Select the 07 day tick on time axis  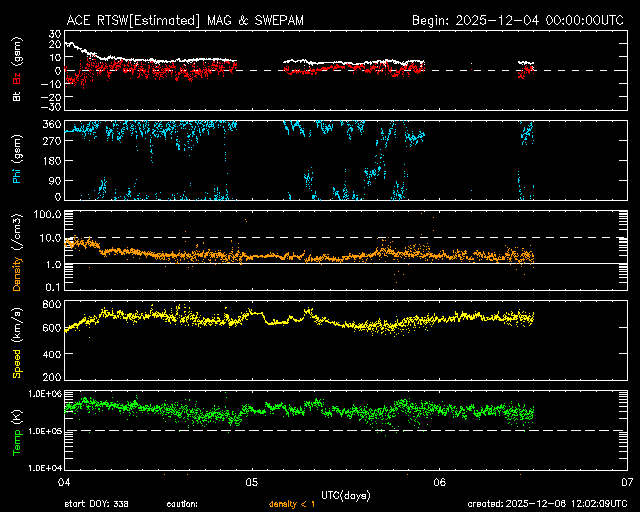click(626, 481)
